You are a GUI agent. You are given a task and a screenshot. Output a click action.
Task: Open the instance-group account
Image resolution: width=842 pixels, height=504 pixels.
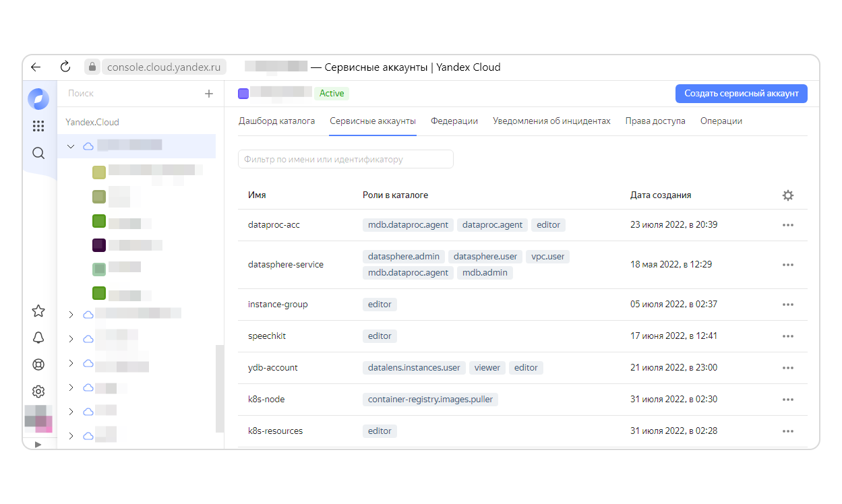point(278,305)
